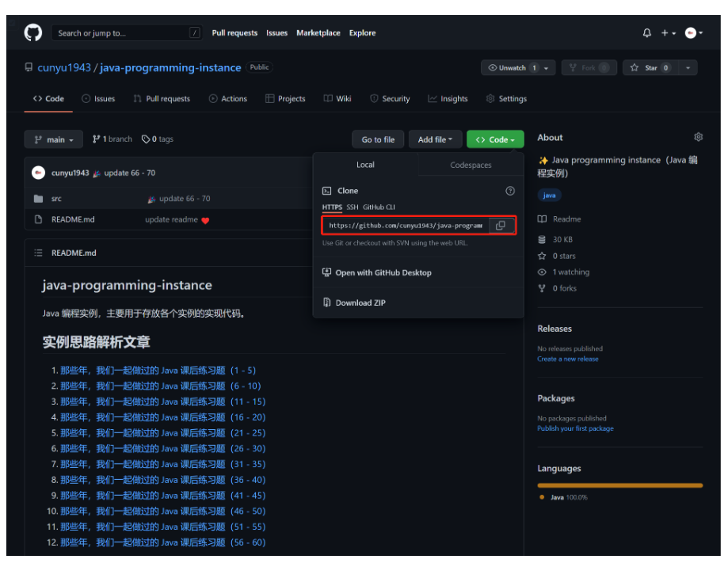
Task: Click Create a new release link
Action: [x=568, y=359]
